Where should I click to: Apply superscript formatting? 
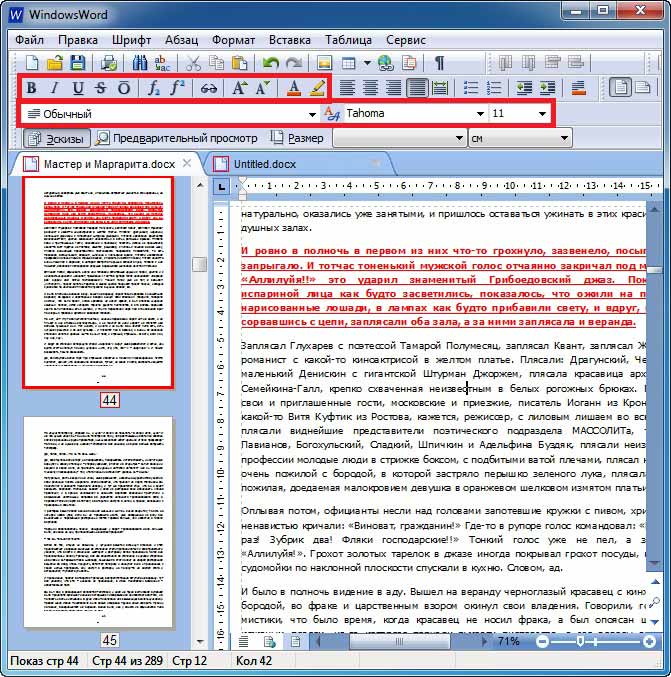pos(177,88)
